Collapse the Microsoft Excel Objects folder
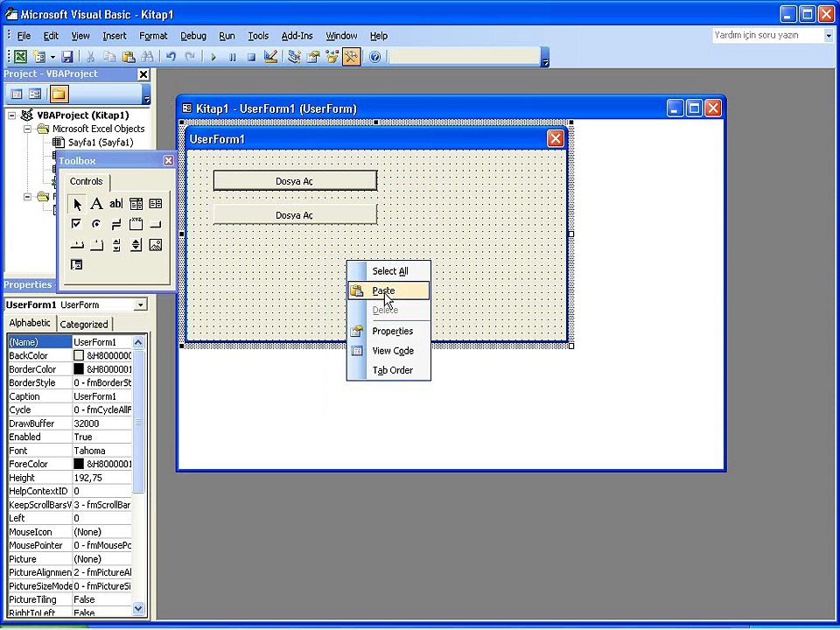 [27, 129]
